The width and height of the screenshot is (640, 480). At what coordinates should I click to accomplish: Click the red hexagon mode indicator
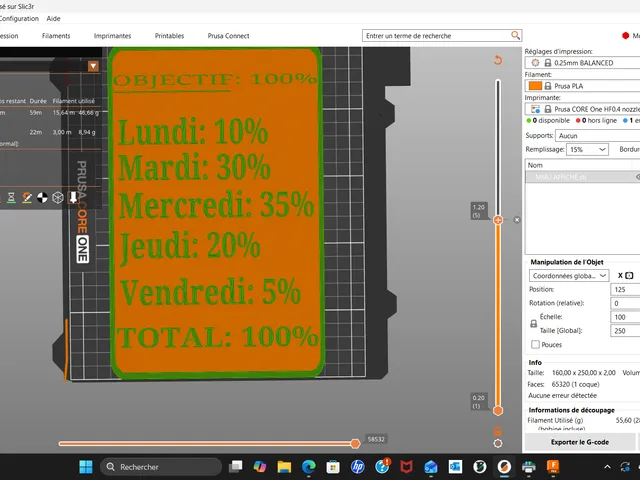click(x=625, y=36)
